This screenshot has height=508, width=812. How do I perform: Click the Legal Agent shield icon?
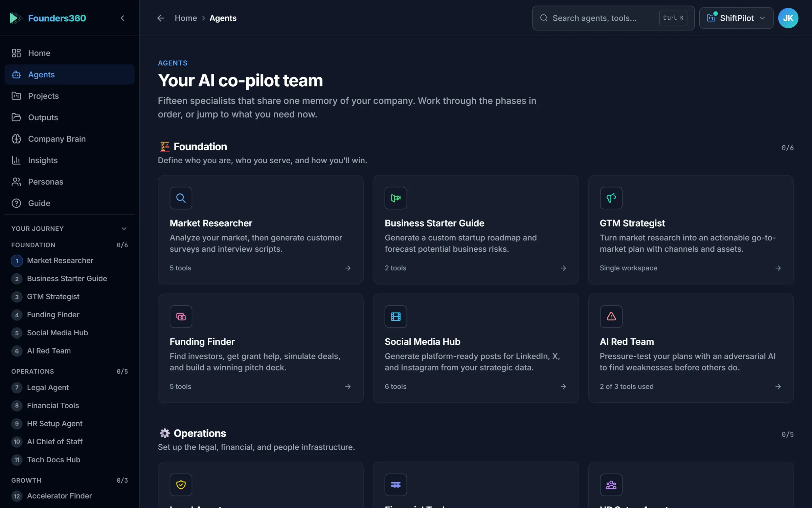coord(181,485)
